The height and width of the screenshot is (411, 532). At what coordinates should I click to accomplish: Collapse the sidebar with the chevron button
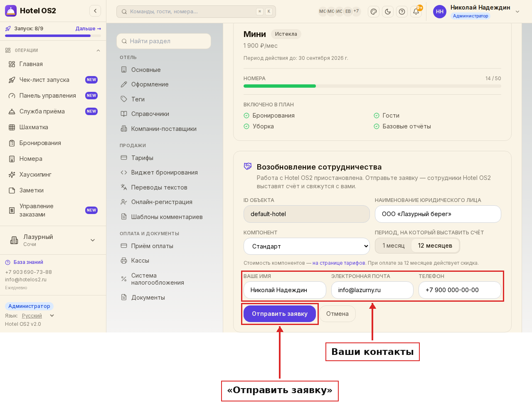click(x=95, y=11)
